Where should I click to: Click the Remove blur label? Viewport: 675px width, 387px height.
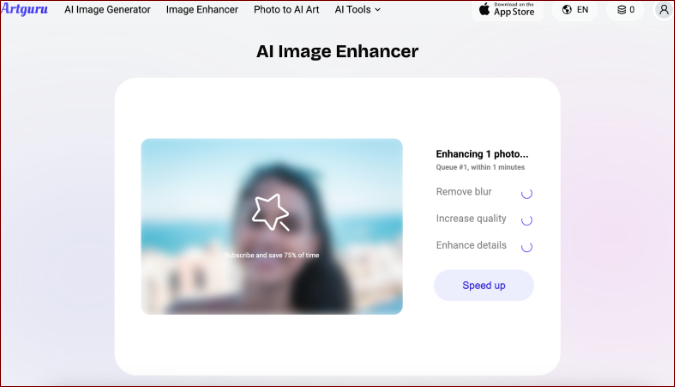pos(464,192)
